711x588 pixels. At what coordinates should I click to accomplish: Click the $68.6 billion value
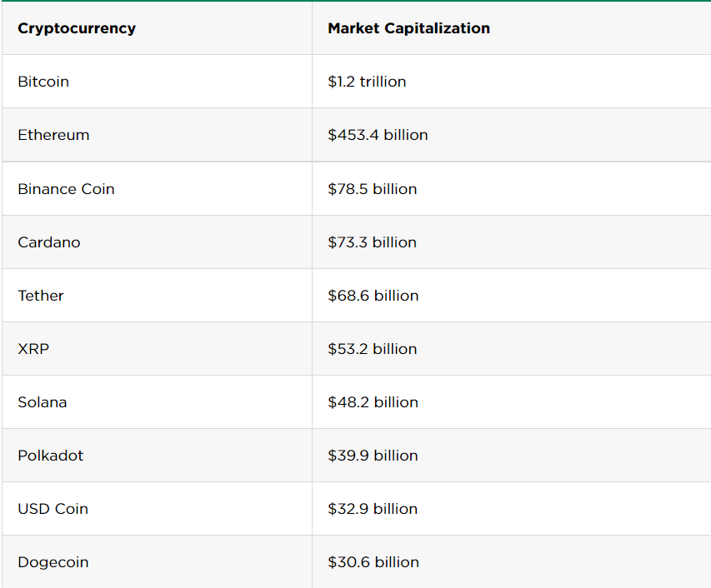(x=373, y=296)
